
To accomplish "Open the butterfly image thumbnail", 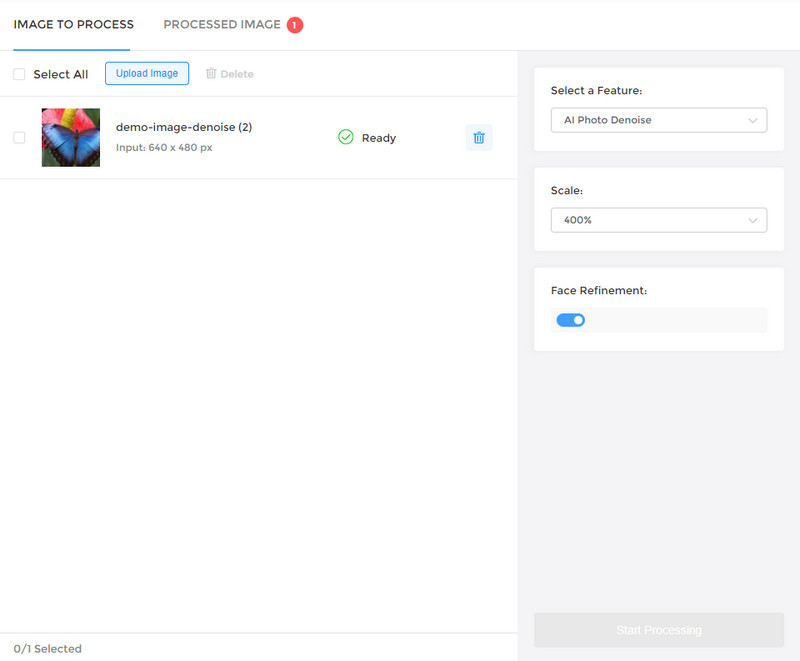I will [x=71, y=137].
